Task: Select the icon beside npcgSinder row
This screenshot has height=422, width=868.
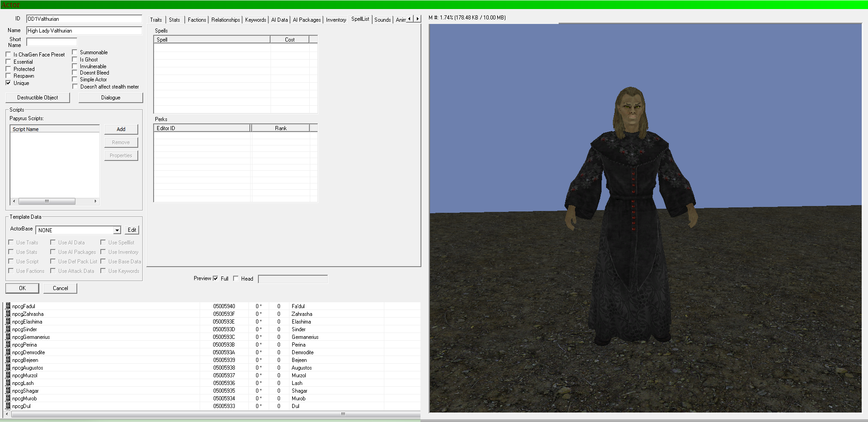Action: pos(8,329)
